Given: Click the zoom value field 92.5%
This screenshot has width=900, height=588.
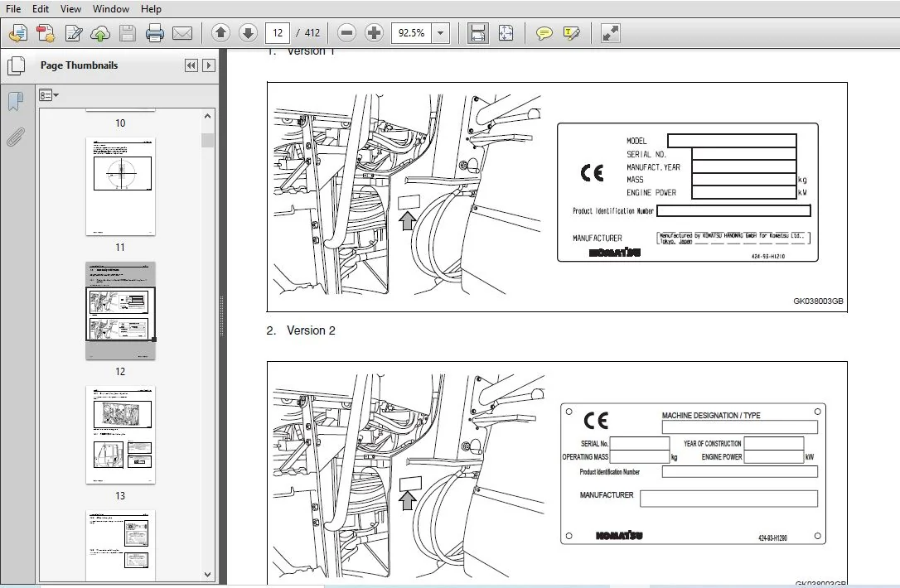Looking at the screenshot, I should coord(412,33).
